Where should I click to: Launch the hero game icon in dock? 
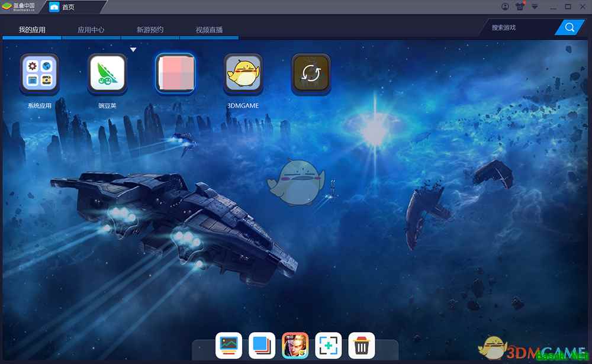coord(295,346)
